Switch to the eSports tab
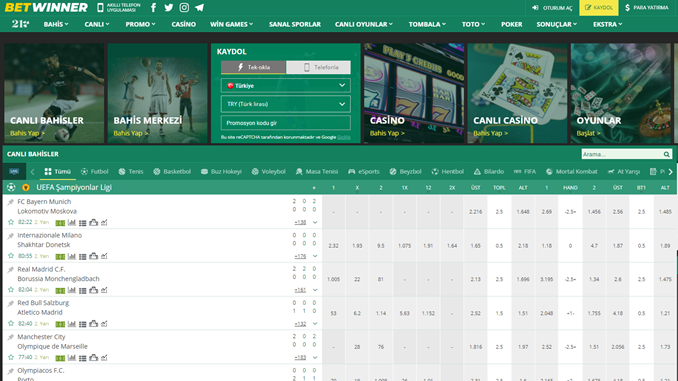The width and height of the screenshot is (678, 381). point(364,171)
